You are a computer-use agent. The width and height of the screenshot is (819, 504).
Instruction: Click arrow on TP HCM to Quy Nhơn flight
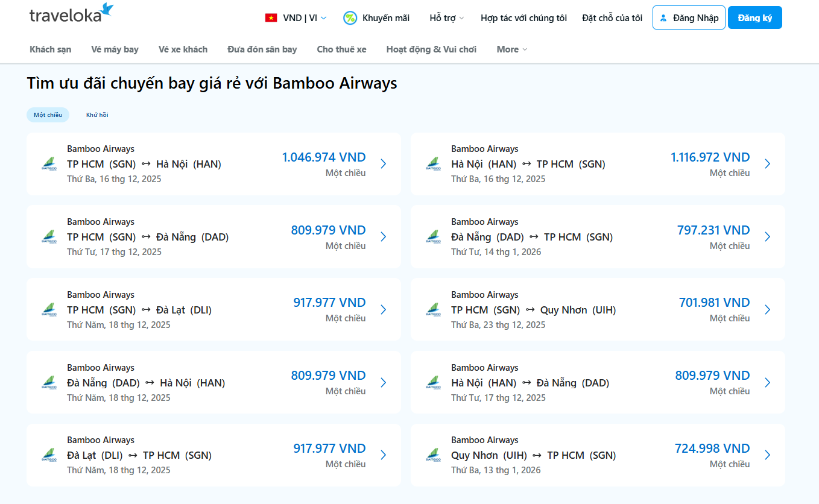point(767,310)
